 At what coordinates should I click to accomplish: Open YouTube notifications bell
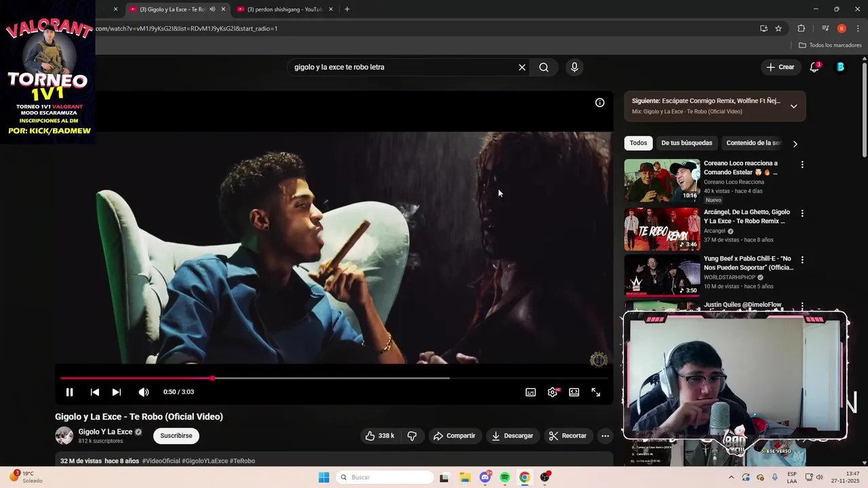(815, 67)
